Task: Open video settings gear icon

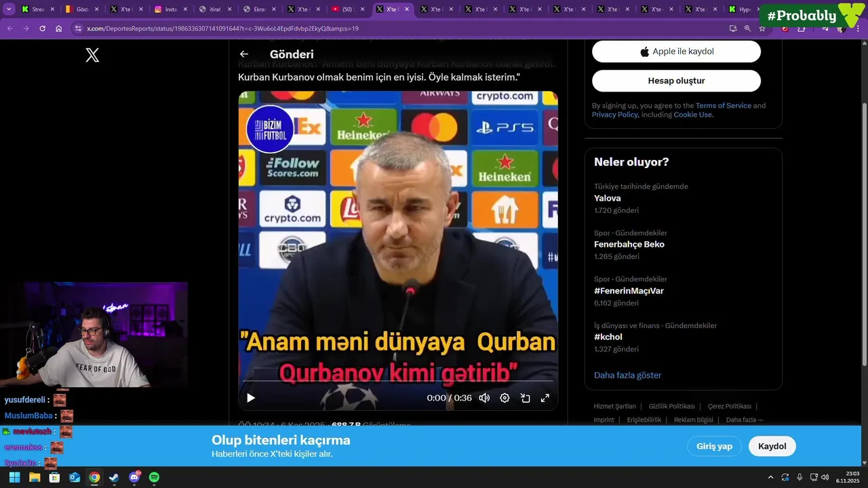Action: [505, 398]
